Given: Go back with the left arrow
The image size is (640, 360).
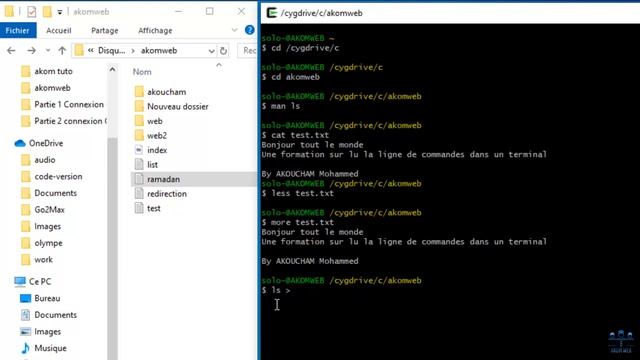Looking at the screenshot, I should coord(11,51).
